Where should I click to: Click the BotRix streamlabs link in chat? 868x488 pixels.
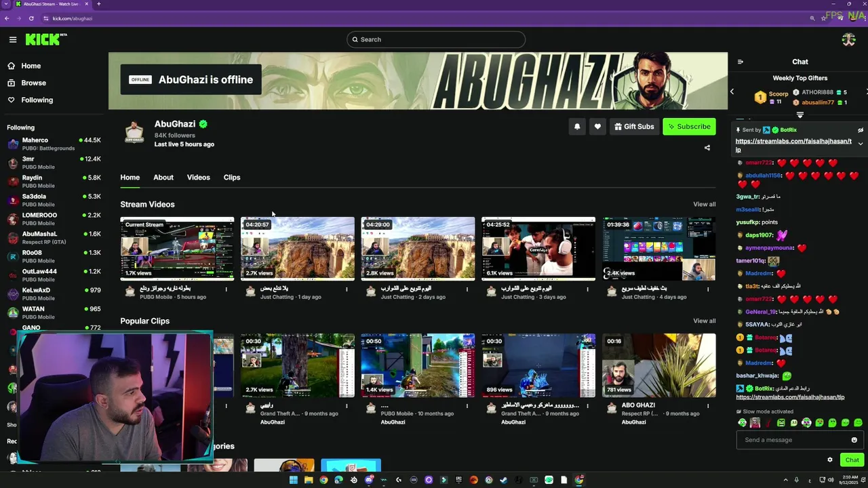point(790,397)
